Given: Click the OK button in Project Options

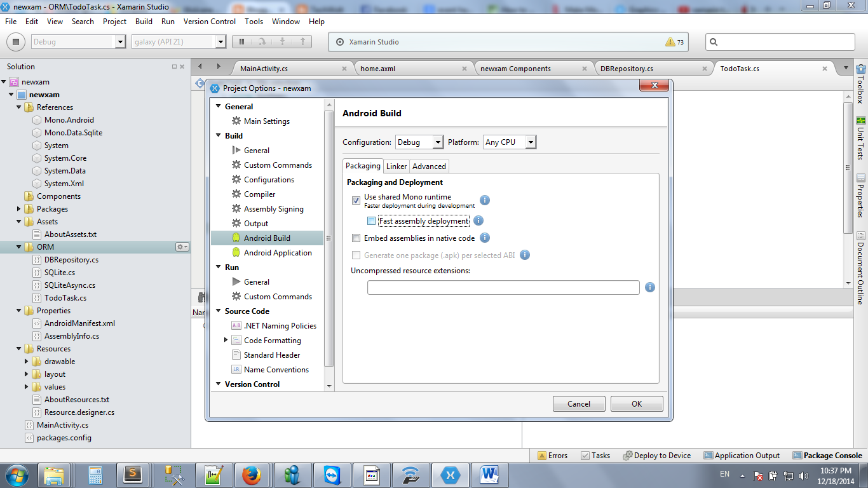Looking at the screenshot, I should click(x=636, y=403).
